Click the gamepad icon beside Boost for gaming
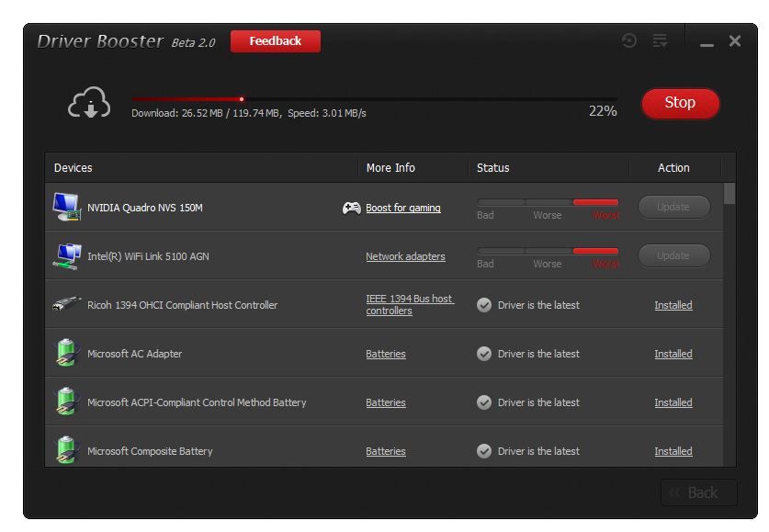 pyautogui.click(x=351, y=208)
